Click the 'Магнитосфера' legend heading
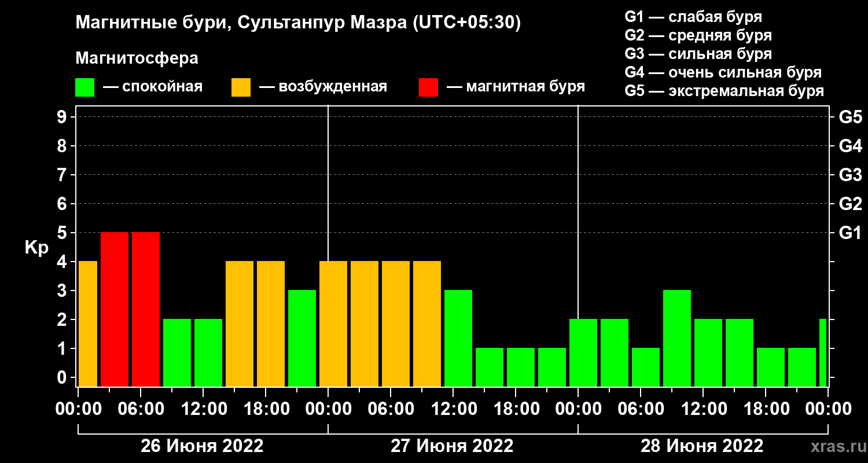Screen dimensions: 868x463 point(137,58)
